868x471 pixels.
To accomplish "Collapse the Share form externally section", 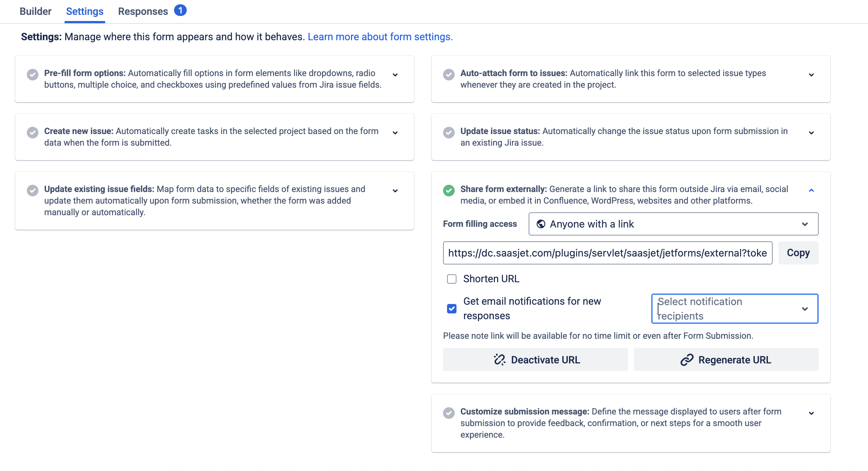I will pos(811,191).
